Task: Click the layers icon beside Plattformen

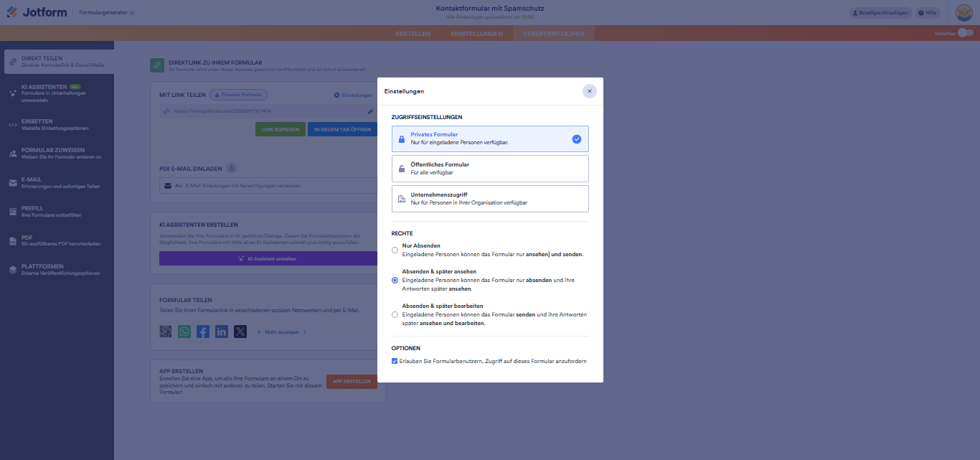Action: [x=12, y=270]
